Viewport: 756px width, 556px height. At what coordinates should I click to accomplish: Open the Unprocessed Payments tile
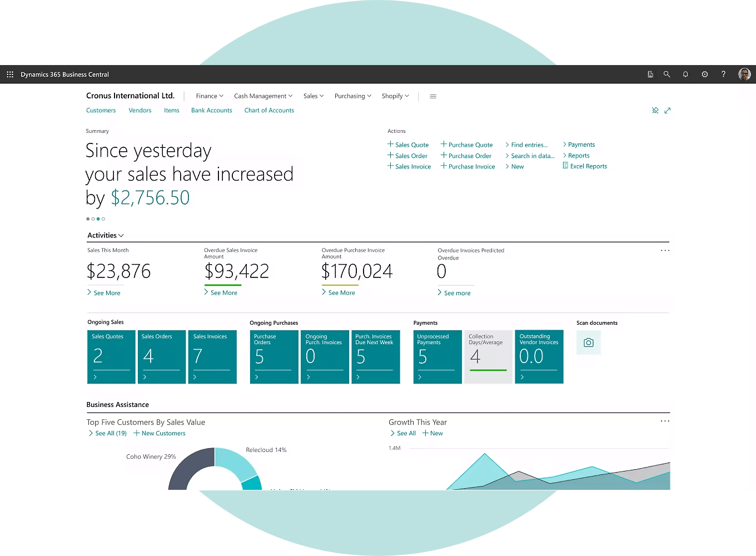tap(437, 357)
